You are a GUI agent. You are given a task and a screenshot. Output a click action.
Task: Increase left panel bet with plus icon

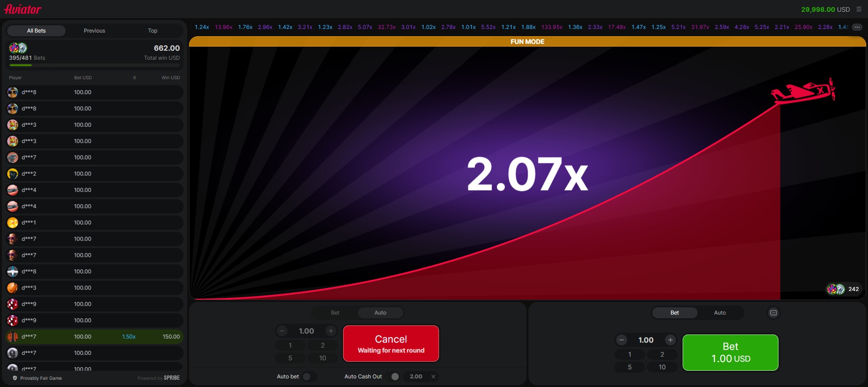coord(331,331)
